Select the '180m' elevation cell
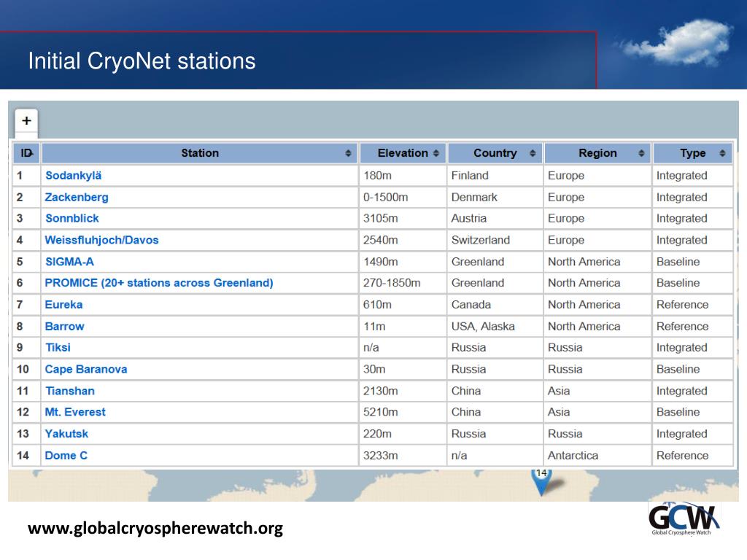This screenshot has width=747, height=560. tap(402, 175)
